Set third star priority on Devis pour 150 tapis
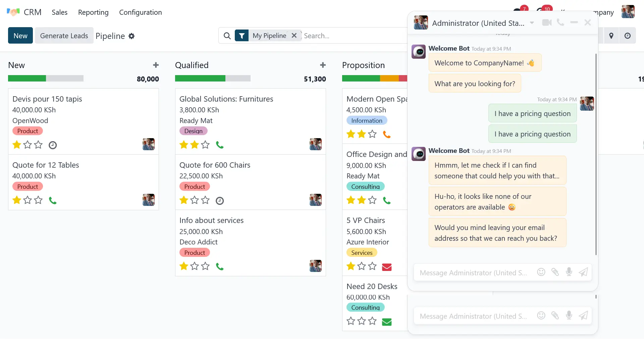This screenshot has height=339, width=644. pos(39,145)
